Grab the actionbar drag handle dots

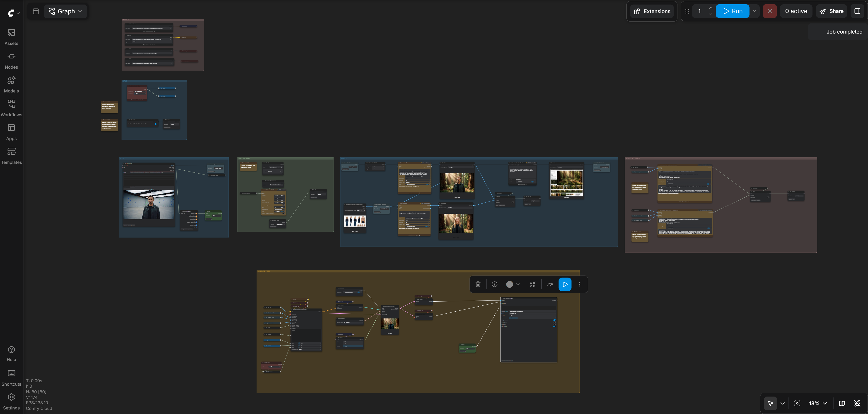[687, 11]
